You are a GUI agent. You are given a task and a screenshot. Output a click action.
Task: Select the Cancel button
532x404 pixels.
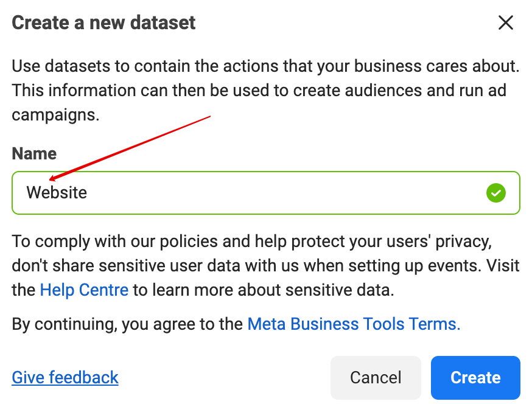(376, 377)
